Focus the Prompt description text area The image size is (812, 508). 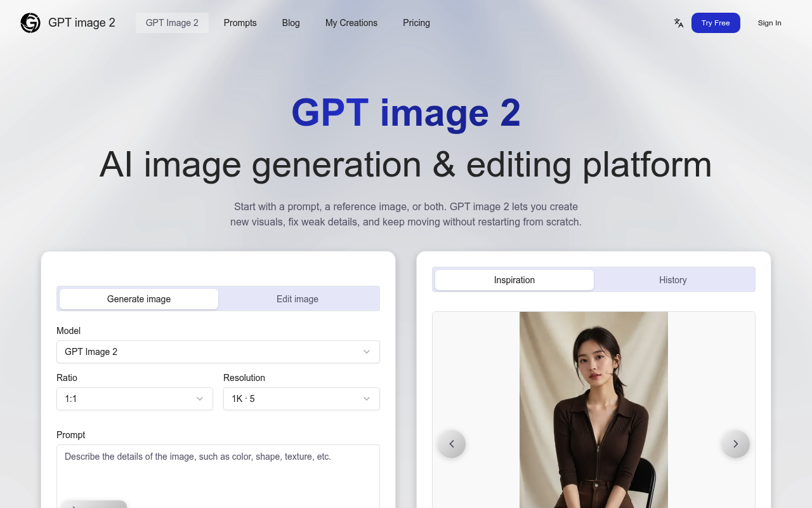(x=218, y=476)
